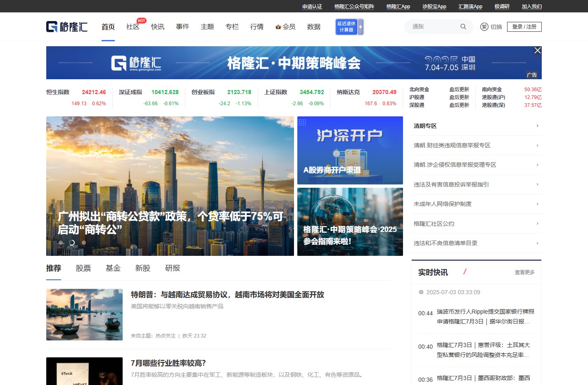The image size is (588, 385).
Task: Click the search magnifier icon
Action: click(463, 27)
